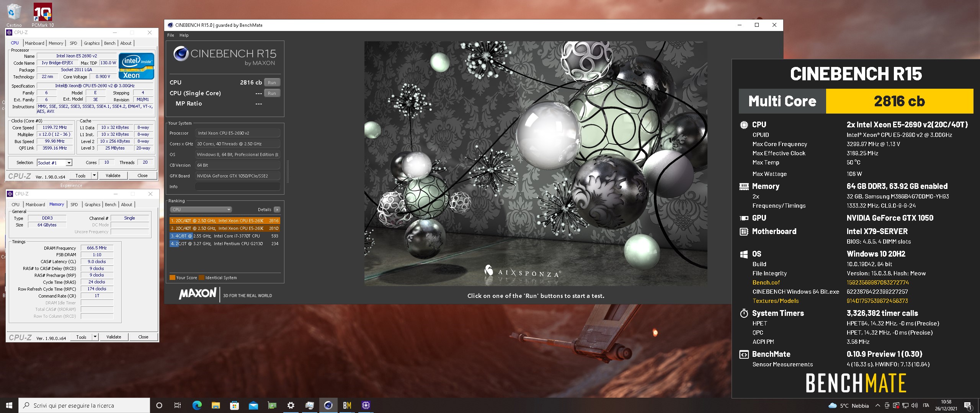
Task: Open the volume control tray icon
Action: click(914, 405)
